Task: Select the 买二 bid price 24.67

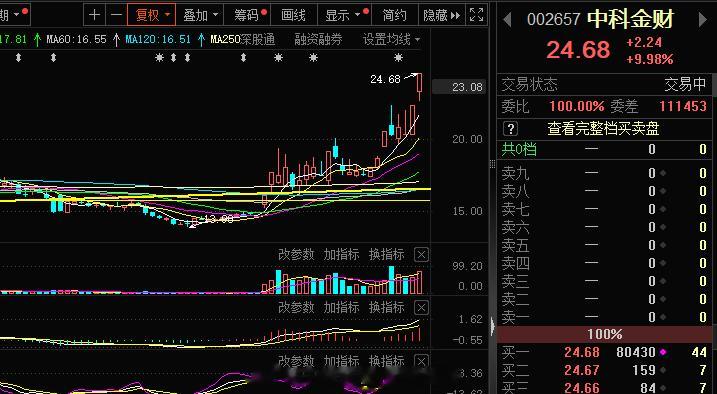Action: 582,370
